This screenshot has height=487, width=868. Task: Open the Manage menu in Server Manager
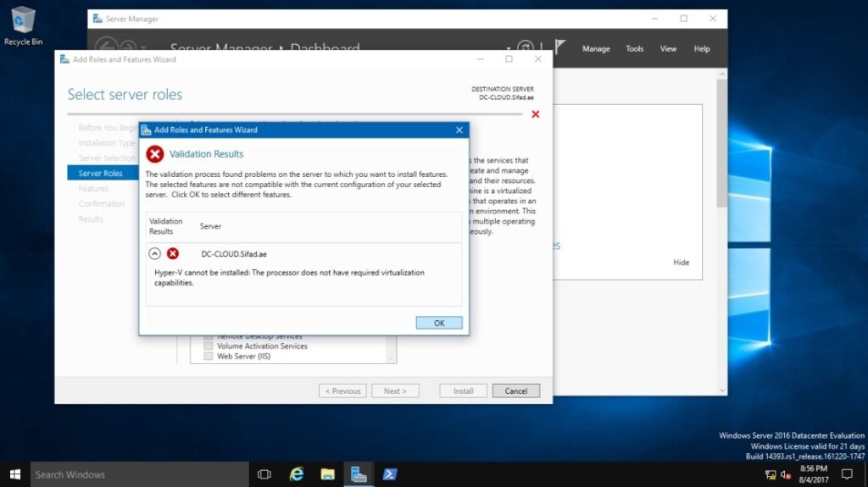pos(596,49)
